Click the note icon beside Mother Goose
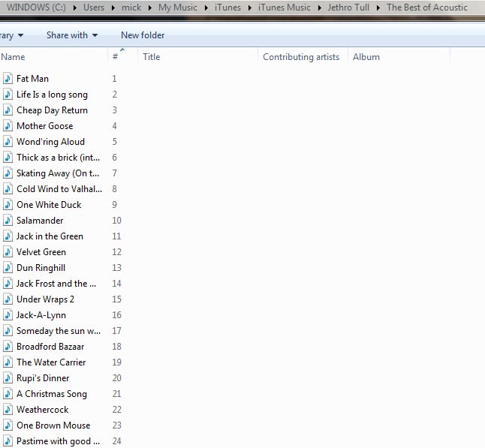 tap(8, 126)
